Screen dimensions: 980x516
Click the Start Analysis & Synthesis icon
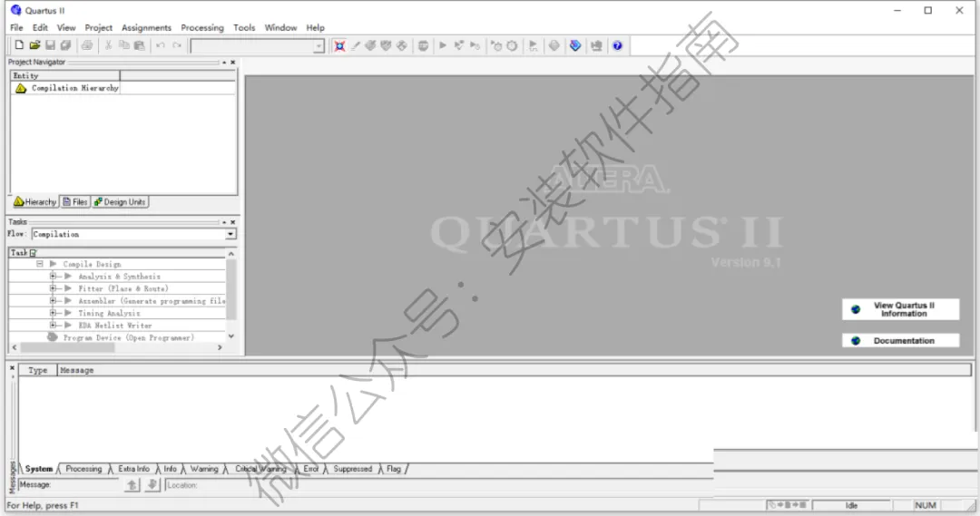tap(459, 45)
